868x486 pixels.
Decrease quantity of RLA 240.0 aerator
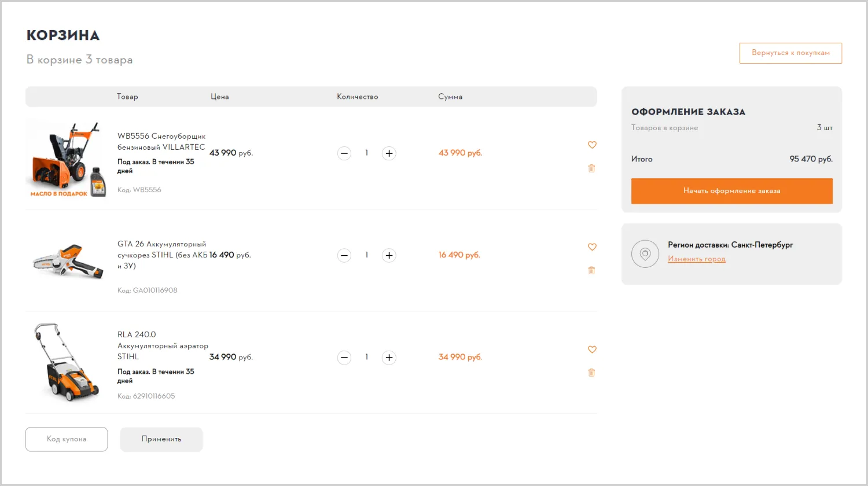click(x=344, y=358)
